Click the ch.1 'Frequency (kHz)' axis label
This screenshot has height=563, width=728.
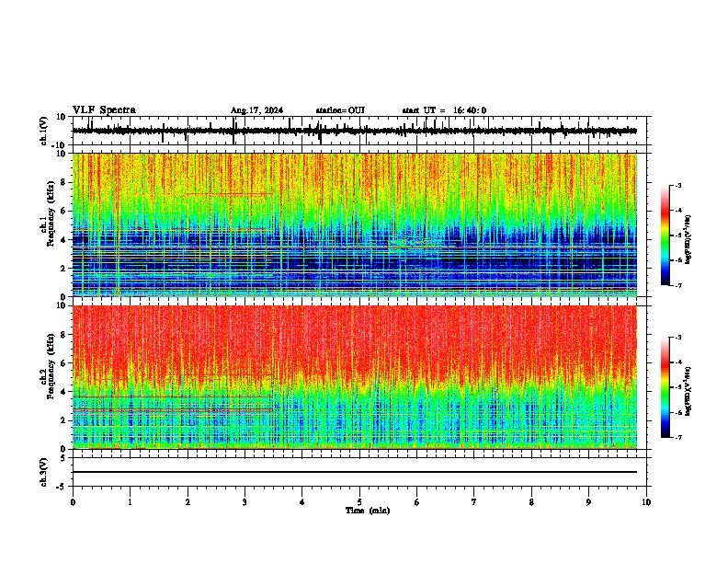pos(51,214)
